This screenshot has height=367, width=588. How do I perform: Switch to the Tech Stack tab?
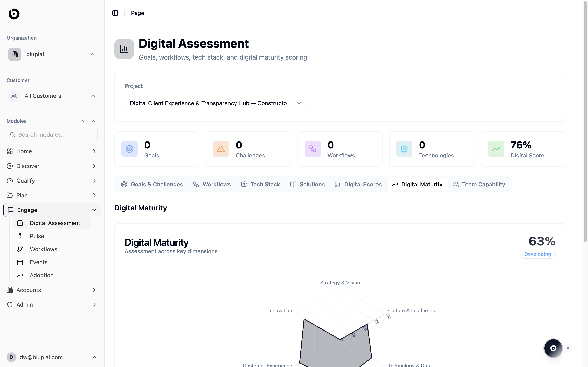tap(260, 184)
